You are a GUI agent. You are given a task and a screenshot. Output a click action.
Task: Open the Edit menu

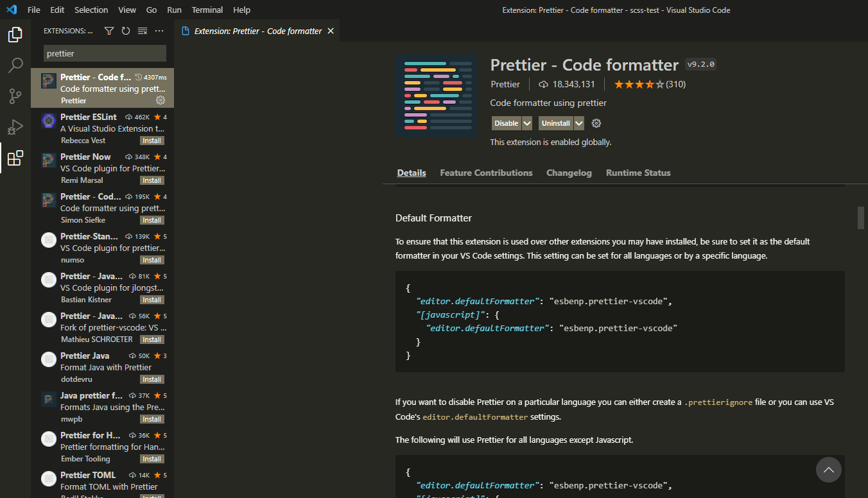pyautogui.click(x=57, y=10)
